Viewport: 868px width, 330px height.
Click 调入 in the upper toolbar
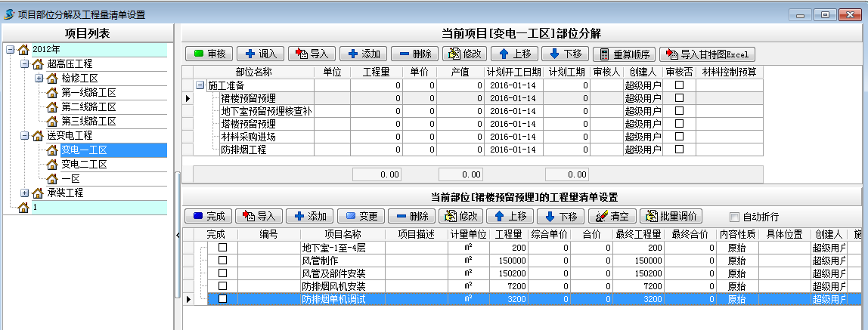(259, 54)
